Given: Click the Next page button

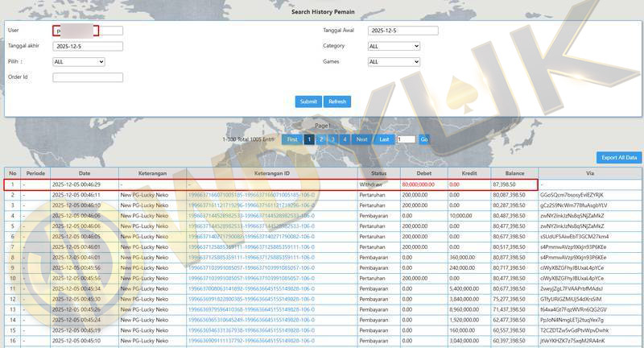Looking at the screenshot, I should pyautogui.click(x=362, y=139).
